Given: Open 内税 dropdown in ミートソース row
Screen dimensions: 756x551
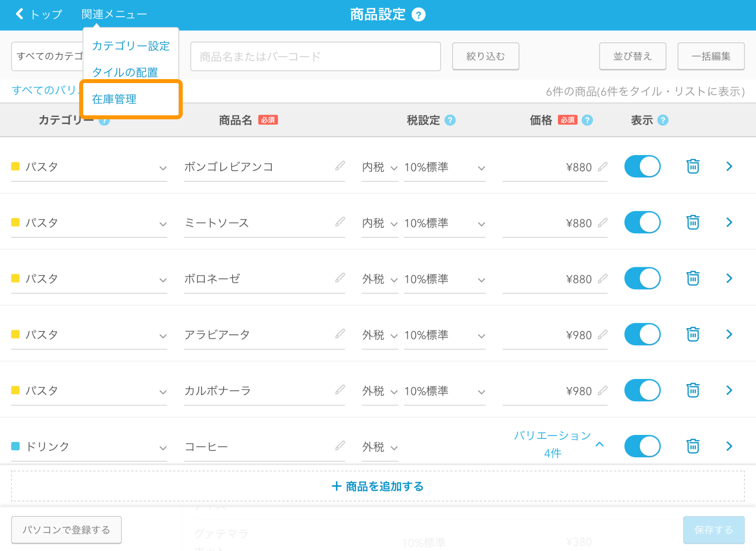Looking at the screenshot, I should coord(380,223).
